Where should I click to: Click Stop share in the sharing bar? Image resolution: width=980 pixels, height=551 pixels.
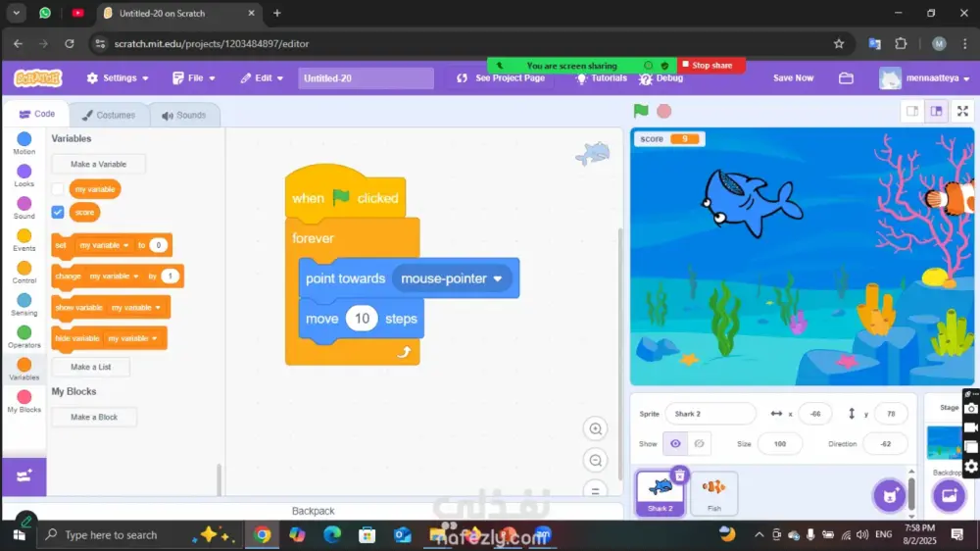click(x=710, y=65)
